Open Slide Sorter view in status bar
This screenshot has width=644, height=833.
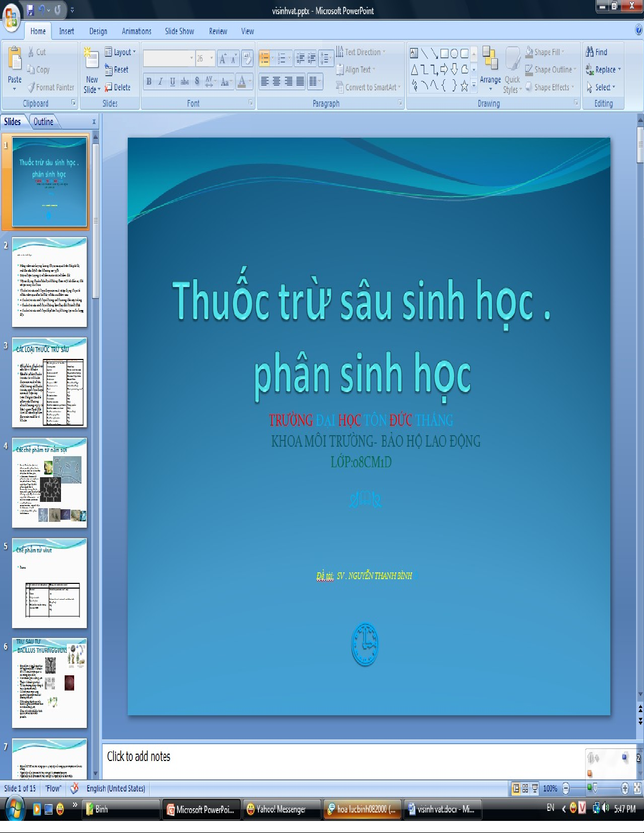coord(525,788)
